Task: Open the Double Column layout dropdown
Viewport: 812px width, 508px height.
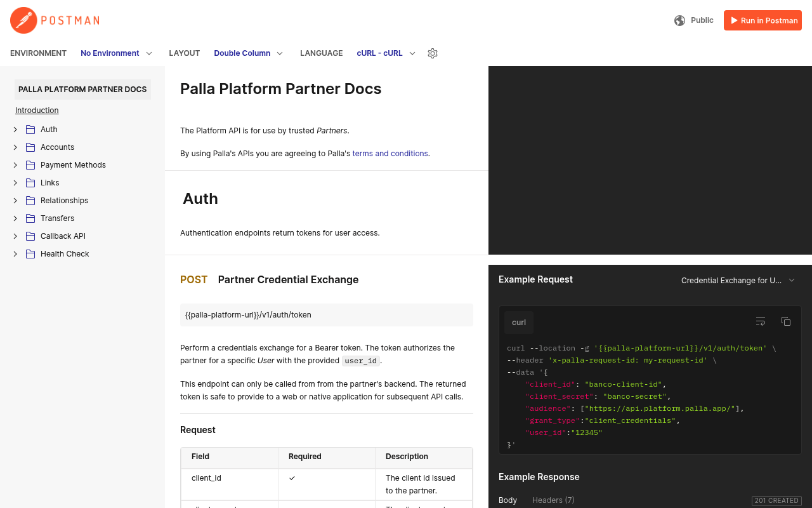Action: pyautogui.click(x=249, y=53)
